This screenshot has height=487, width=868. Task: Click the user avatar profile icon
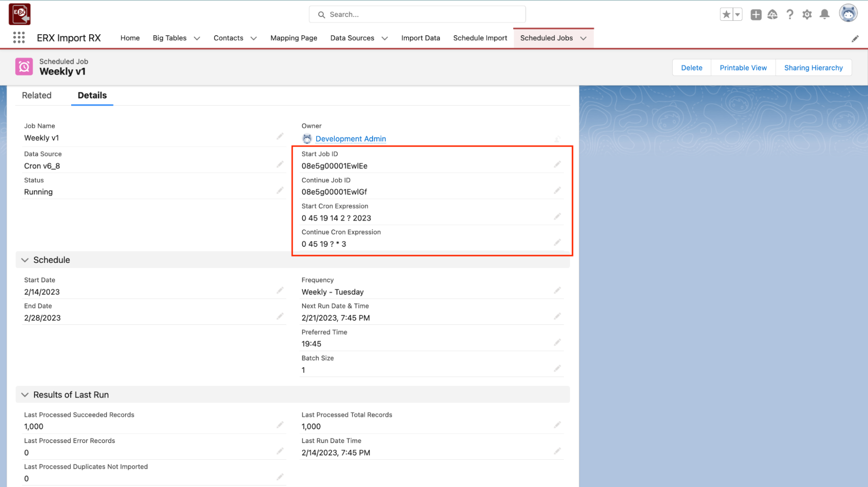click(848, 13)
